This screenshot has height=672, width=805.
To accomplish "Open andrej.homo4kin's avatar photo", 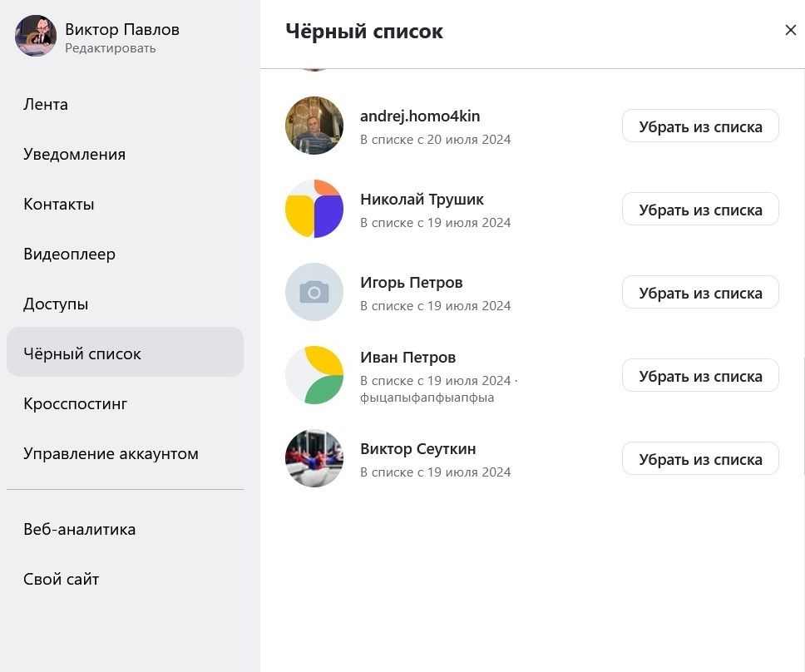I will (314, 126).
